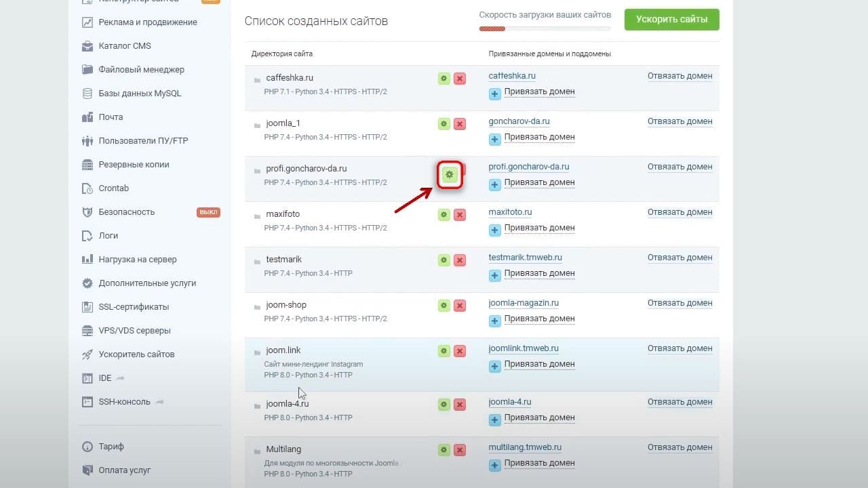Screen dimensions: 868x488
Task: Delete the joom-shop site with red X
Action: click(x=460, y=306)
